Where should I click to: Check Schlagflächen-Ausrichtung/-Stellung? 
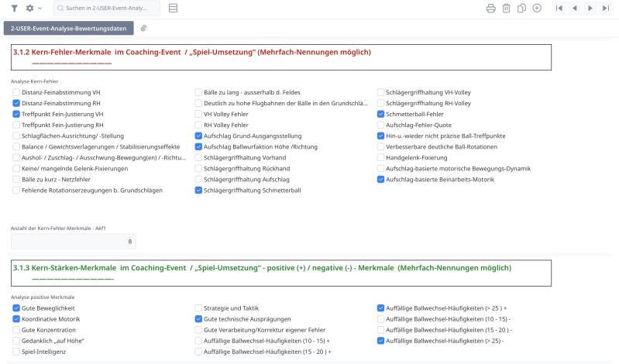[x=16, y=136]
